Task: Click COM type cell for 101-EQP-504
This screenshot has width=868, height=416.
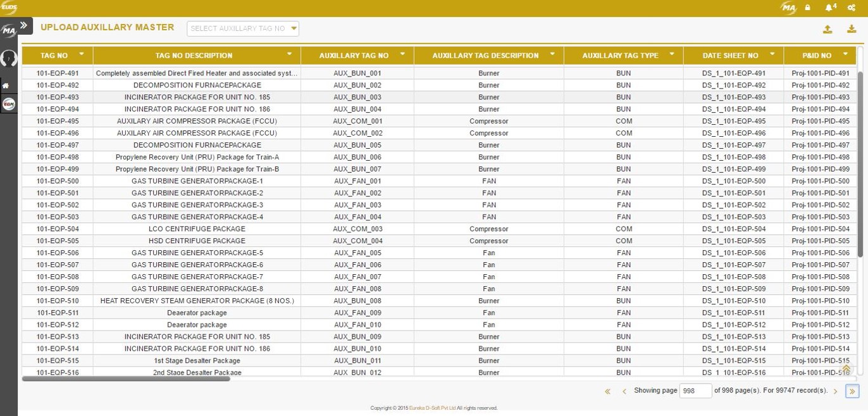Action: [x=623, y=229]
